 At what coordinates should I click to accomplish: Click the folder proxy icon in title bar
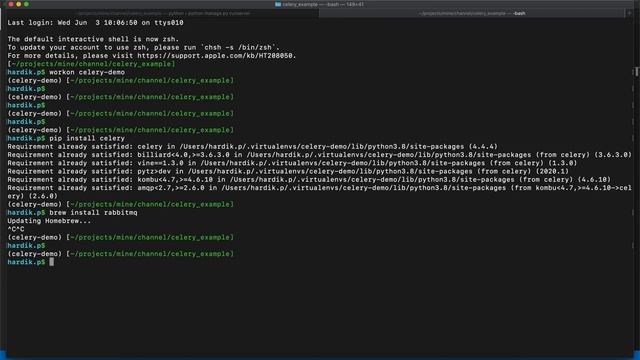(x=278, y=4)
